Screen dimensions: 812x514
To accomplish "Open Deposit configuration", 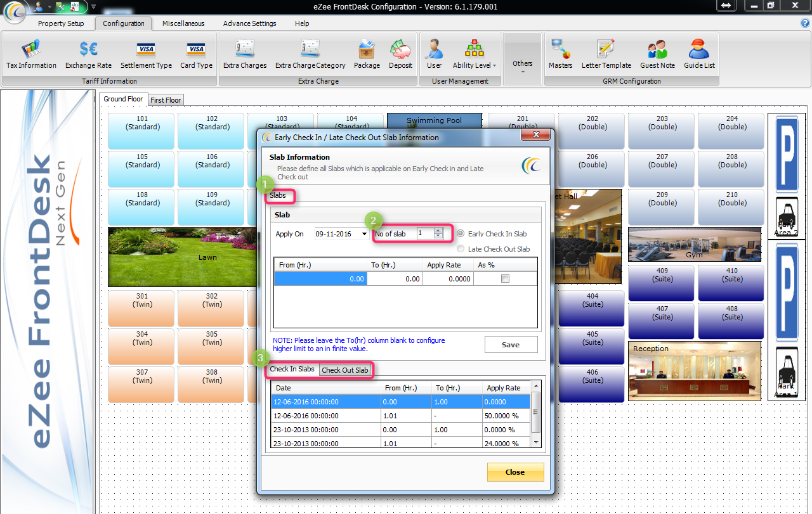I will (x=400, y=54).
